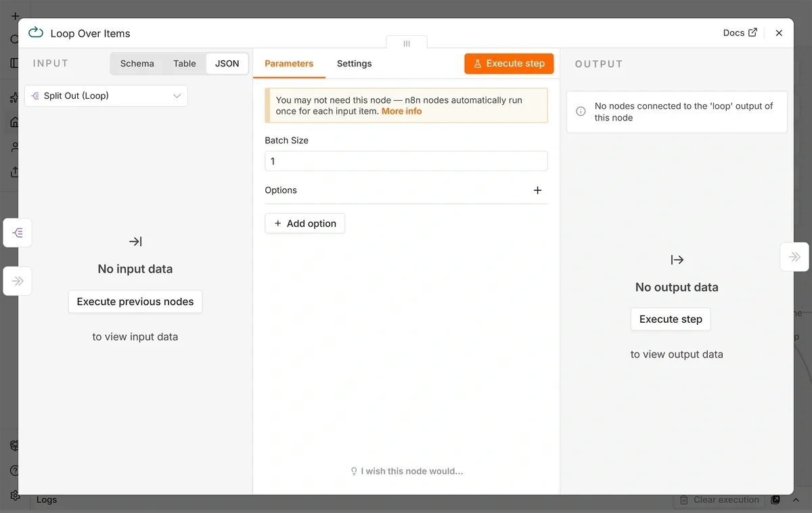This screenshot has height=513, width=812.
Task: Pop out the logs panel icon
Action: point(775,500)
